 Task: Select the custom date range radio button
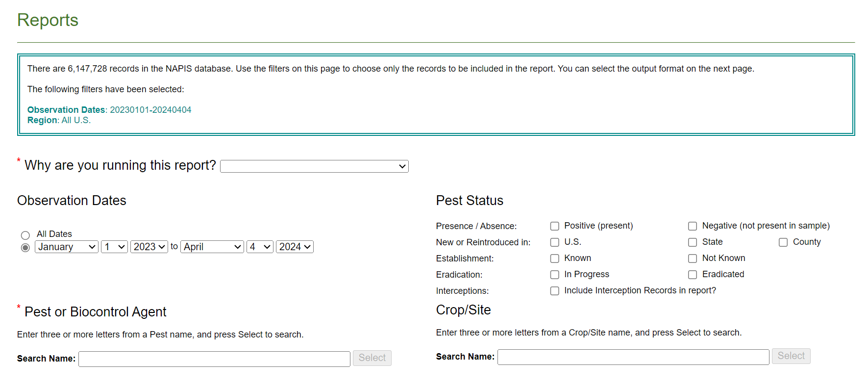point(25,248)
